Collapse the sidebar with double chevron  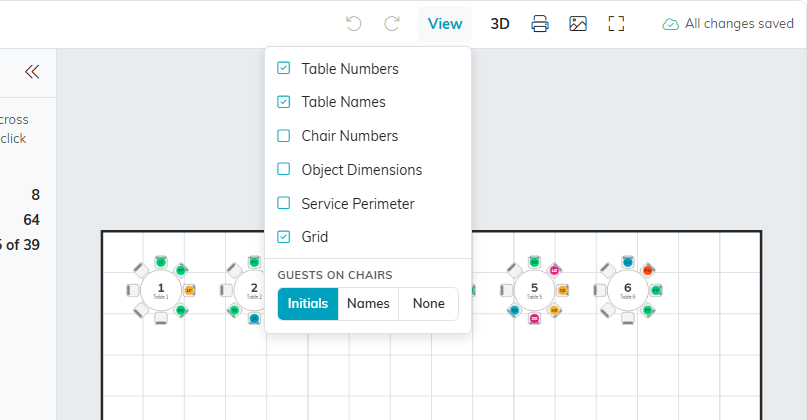tap(32, 72)
